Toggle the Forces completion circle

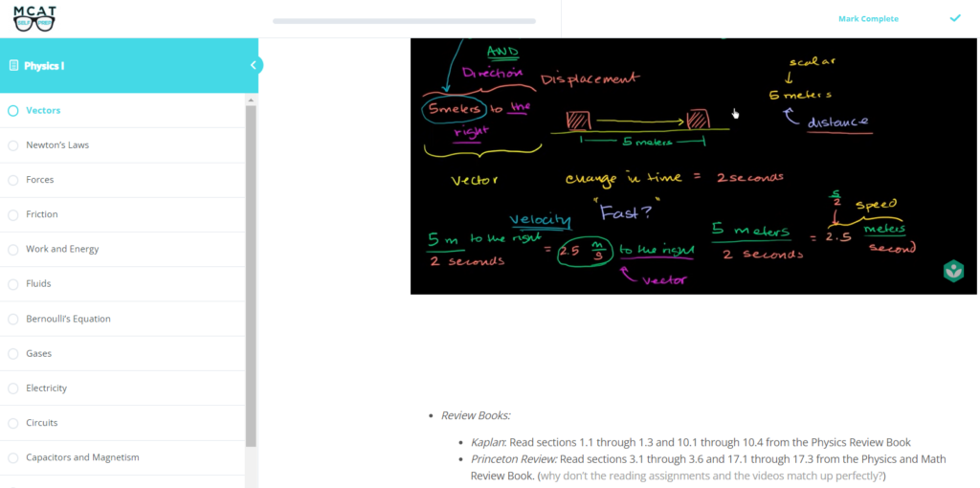click(x=13, y=180)
